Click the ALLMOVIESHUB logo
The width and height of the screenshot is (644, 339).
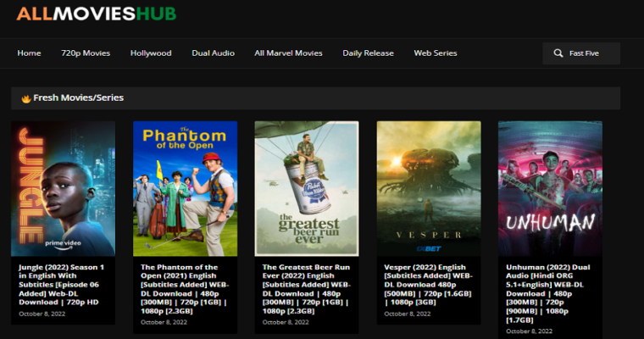coord(97,14)
